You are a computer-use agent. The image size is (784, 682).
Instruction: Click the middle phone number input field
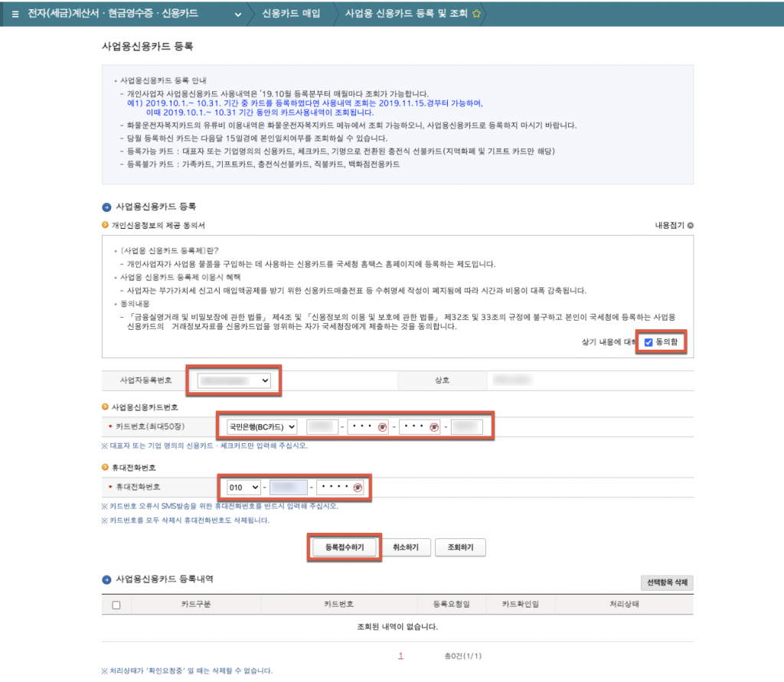click(289, 488)
